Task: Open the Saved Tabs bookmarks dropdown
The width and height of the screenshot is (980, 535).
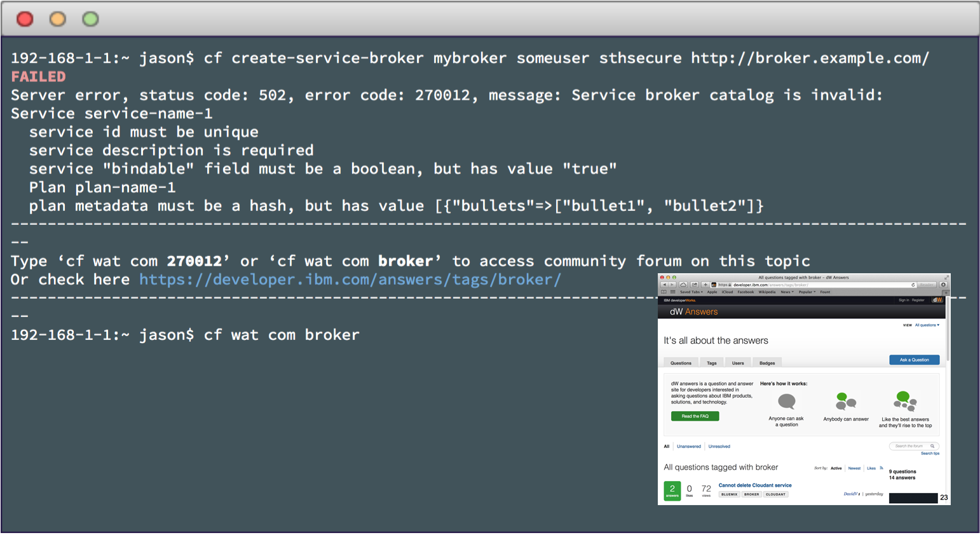Action: pos(691,292)
